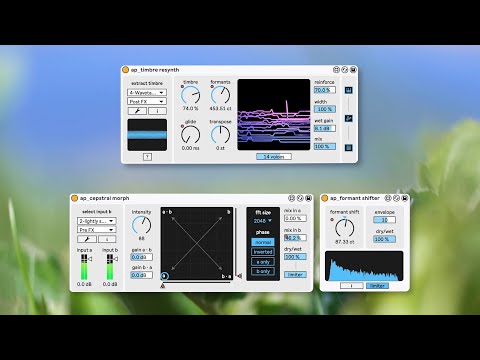
Task: Click the mix 100 % field in timbre resynth
Action: point(325,146)
